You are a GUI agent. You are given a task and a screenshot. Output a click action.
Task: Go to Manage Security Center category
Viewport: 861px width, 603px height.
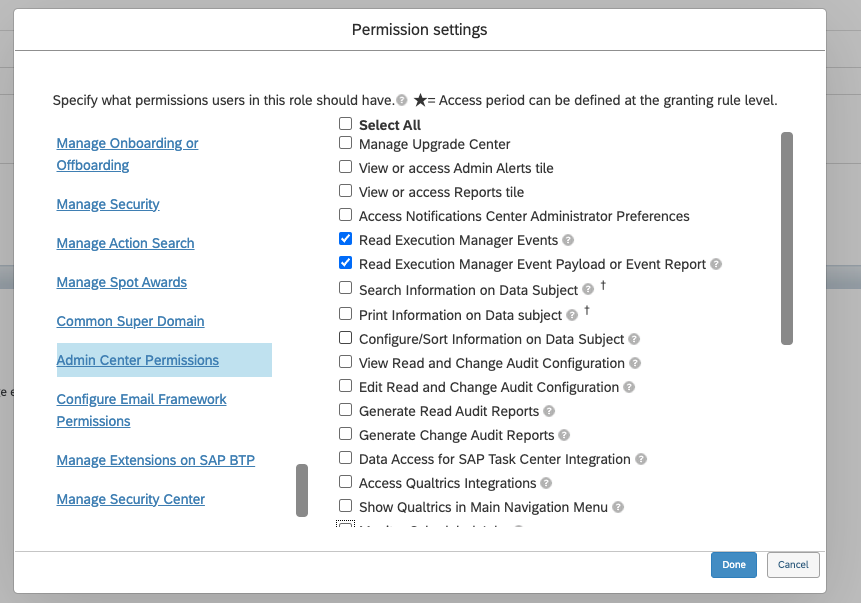coord(131,499)
